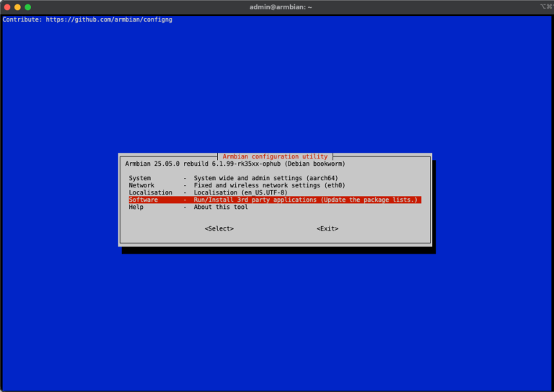Click 'System wide and admin settings' description
The width and height of the screenshot is (554, 392).
coord(265,178)
